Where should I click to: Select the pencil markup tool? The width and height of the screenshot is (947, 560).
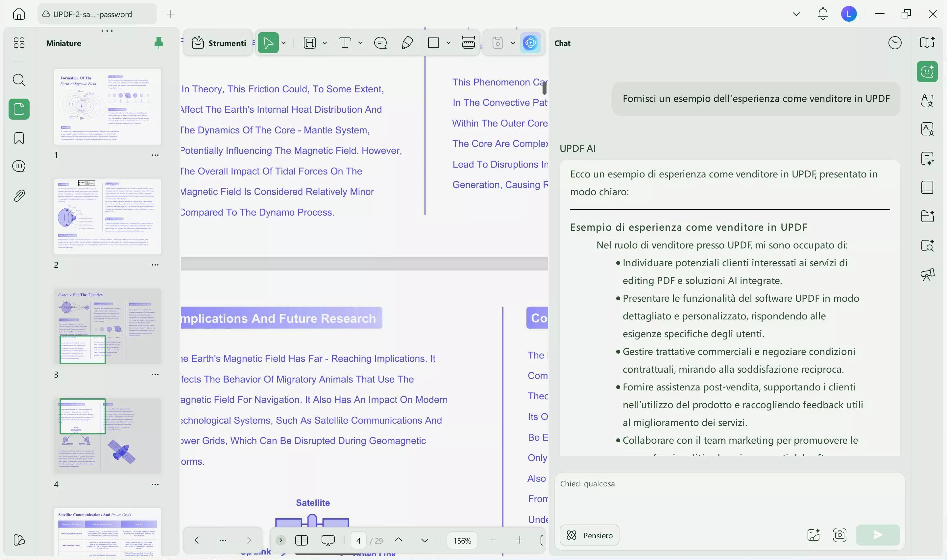407,43
